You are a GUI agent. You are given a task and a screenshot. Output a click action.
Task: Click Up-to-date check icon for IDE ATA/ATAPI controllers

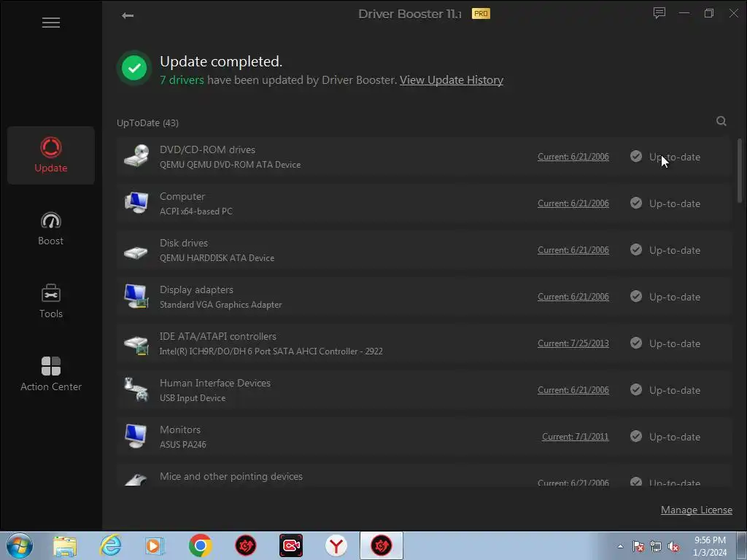coord(636,343)
